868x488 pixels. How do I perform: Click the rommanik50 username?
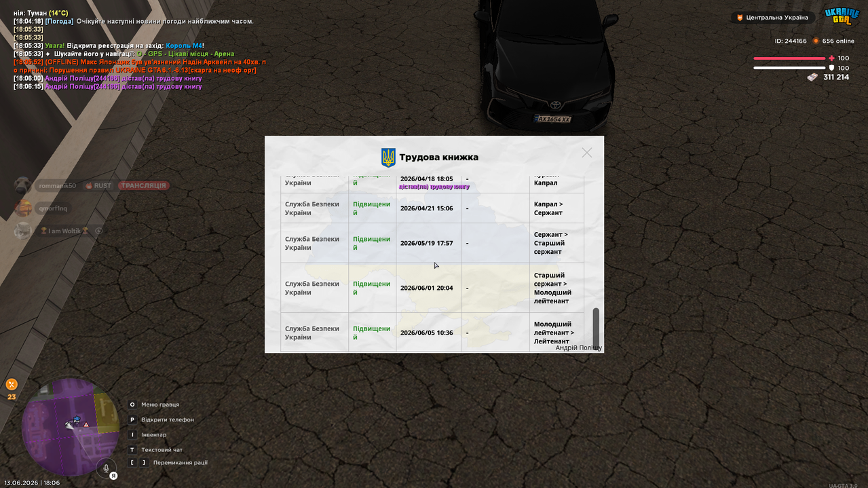[x=57, y=185]
